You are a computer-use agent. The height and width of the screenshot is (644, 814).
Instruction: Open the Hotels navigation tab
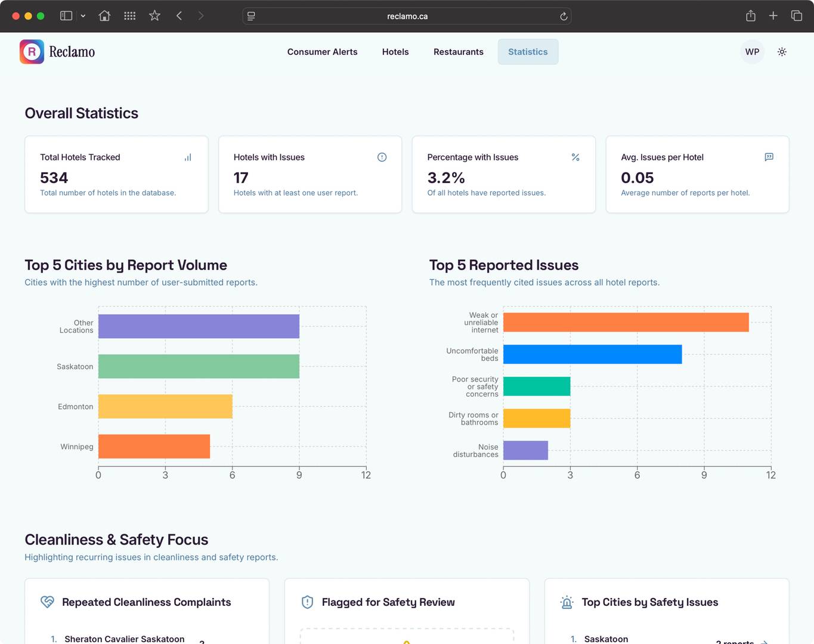pyautogui.click(x=395, y=52)
